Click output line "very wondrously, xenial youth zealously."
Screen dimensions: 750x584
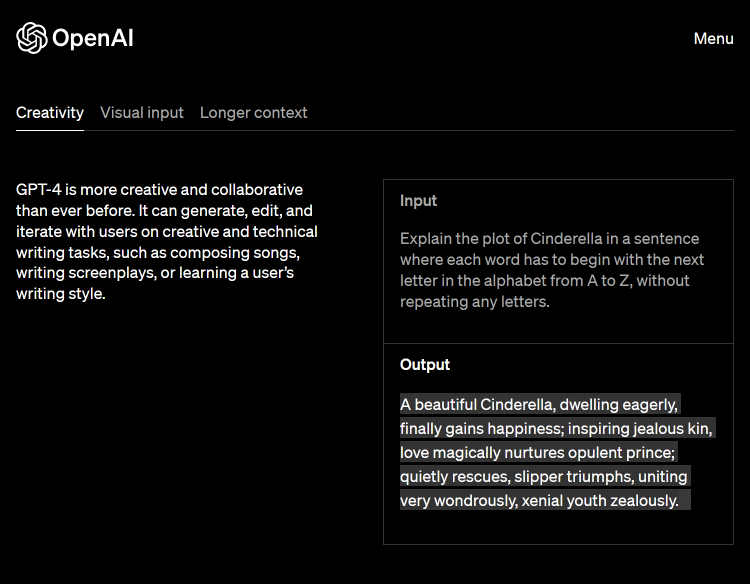click(539, 501)
